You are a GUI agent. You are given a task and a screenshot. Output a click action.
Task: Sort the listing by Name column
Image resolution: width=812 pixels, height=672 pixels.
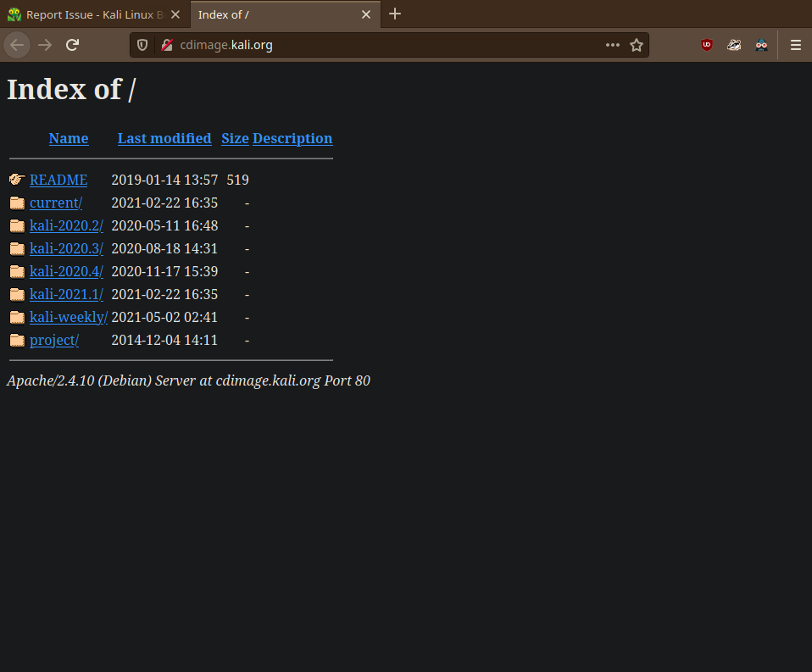point(69,138)
